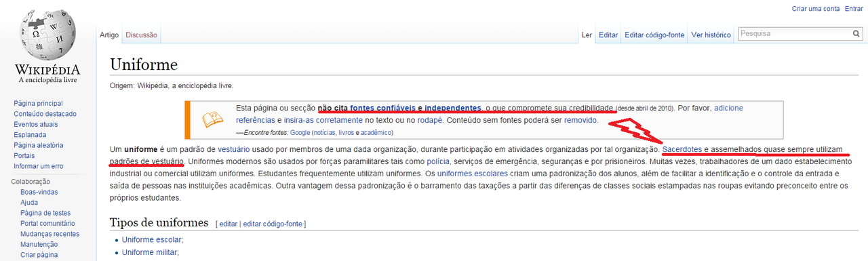Click the orange book warning icon
The image size is (868, 261).
213,119
